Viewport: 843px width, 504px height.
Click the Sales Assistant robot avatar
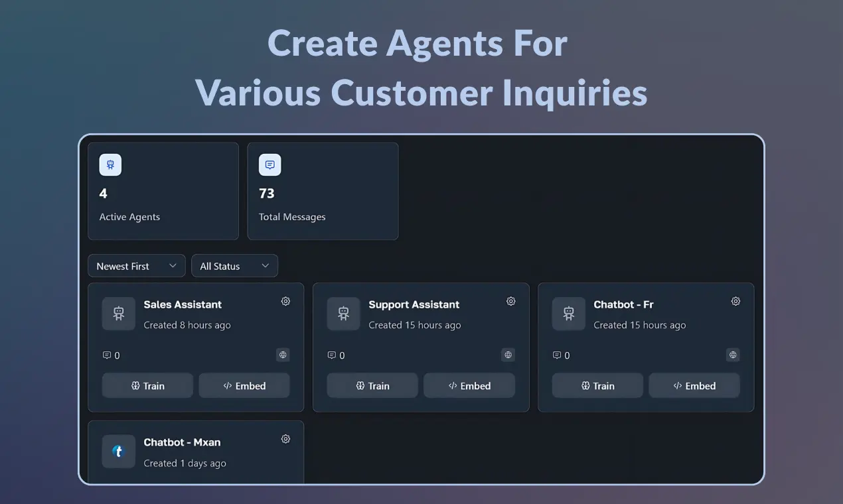119,314
